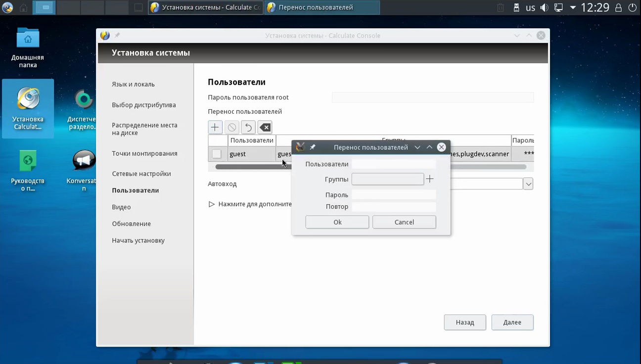Click the Пароль column header in table
Screen dimensions: 641x364
coord(523,140)
